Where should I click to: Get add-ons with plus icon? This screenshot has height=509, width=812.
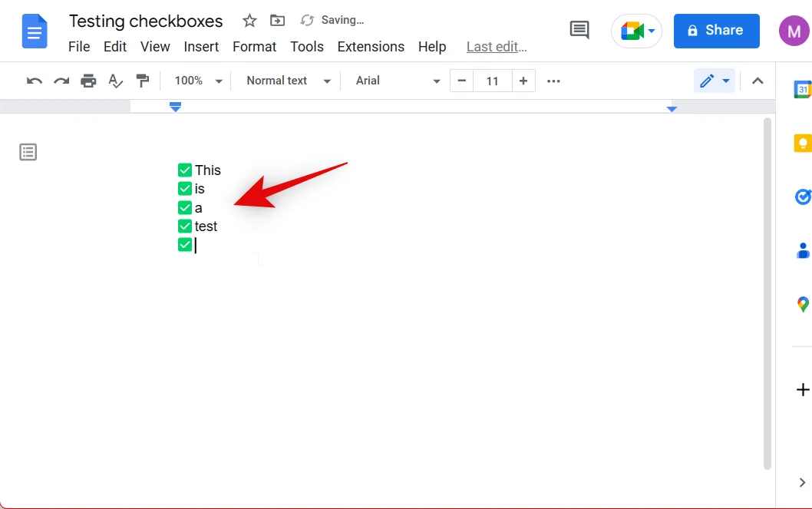point(803,389)
